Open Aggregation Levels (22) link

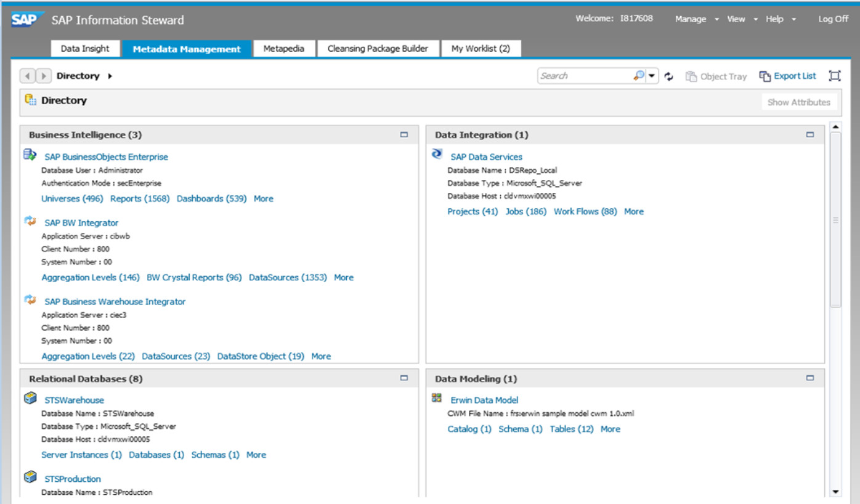pyautogui.click(x=88, y=356)
